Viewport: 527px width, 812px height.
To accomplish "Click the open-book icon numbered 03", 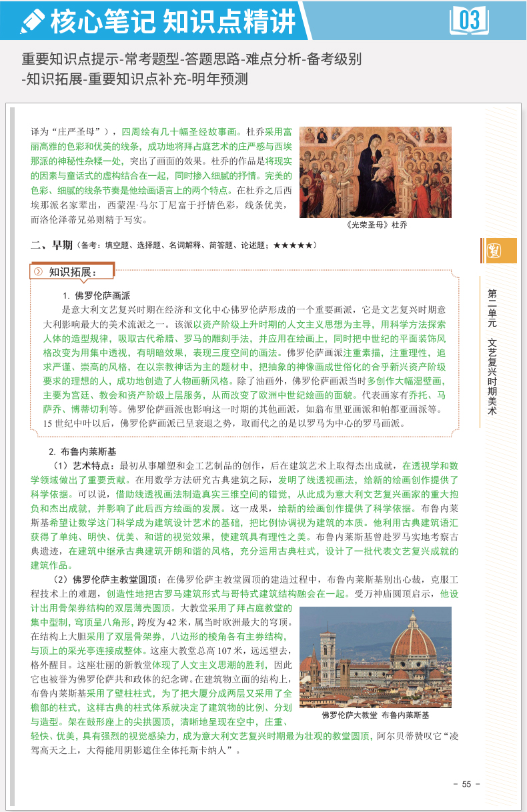I will pos(470,20).
